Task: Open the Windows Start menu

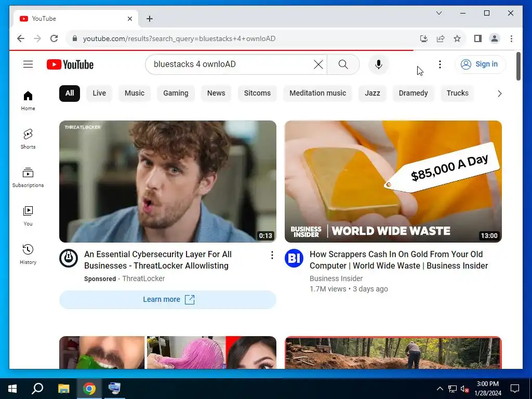Action: (12, 389)
